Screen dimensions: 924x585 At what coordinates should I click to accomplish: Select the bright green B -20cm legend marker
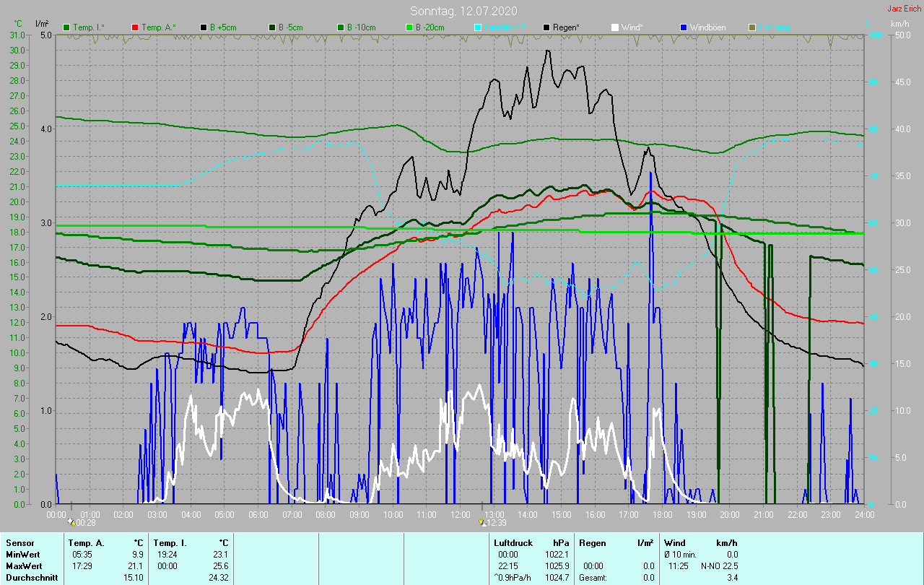(x=409, y=27)
